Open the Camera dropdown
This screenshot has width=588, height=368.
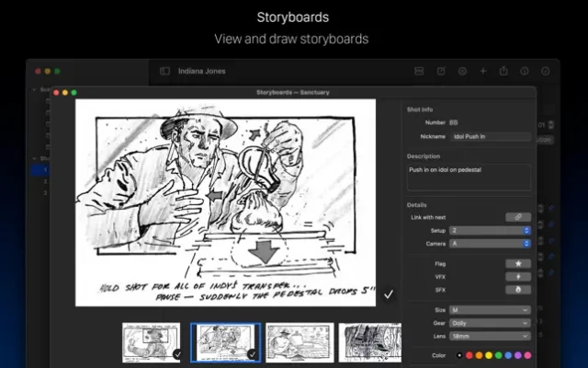(x=490, y=243)
